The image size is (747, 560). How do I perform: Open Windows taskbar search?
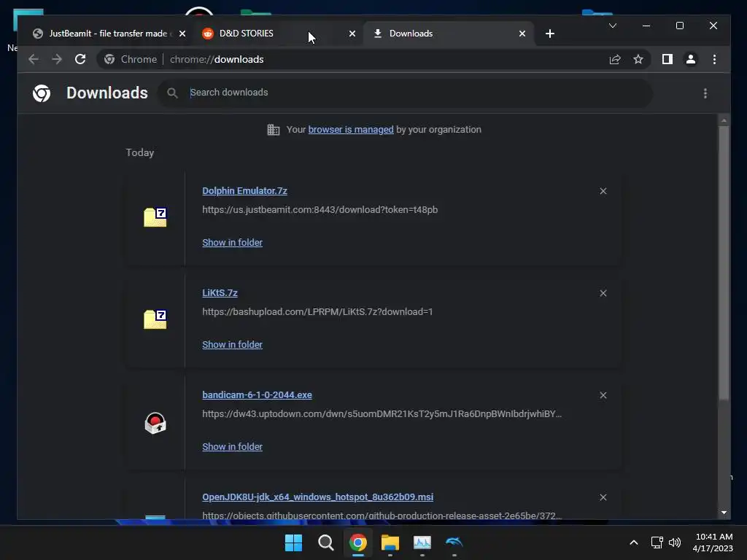(x=326, y=542)
